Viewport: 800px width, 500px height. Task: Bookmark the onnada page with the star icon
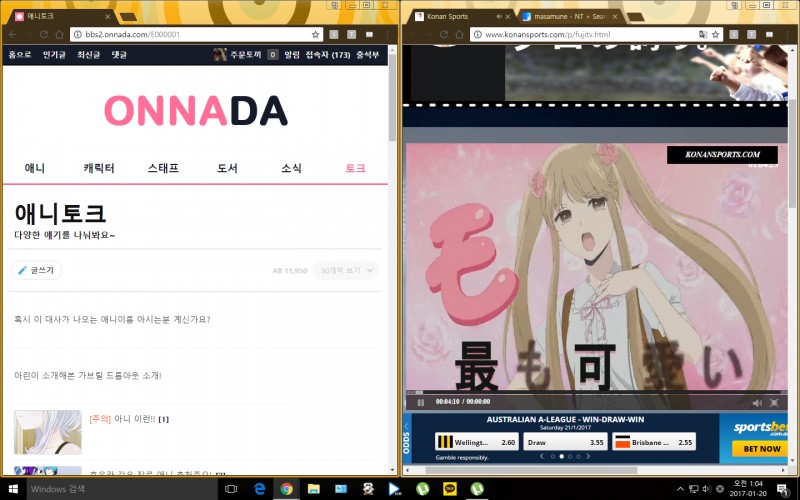click(316, 34)
